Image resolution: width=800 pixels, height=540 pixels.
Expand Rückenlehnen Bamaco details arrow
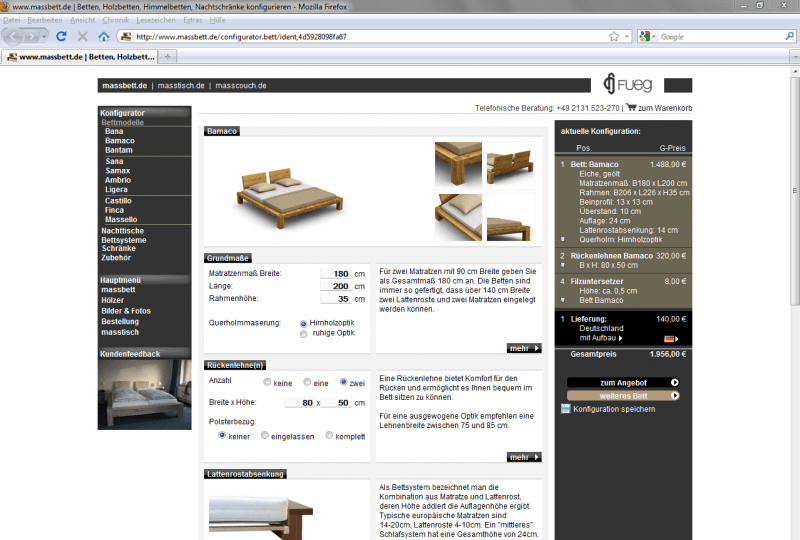pyautogui.click(x=563, y=265)
